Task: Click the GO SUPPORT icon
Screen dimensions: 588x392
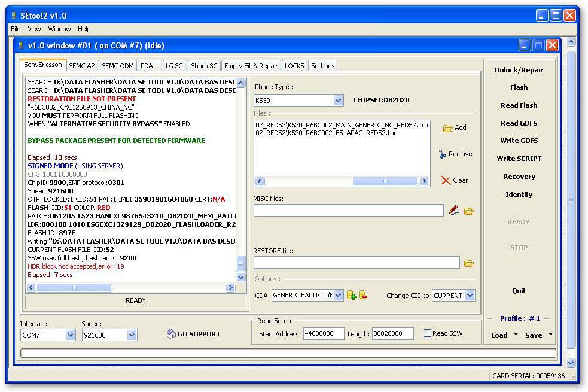Action: (171, 334)
